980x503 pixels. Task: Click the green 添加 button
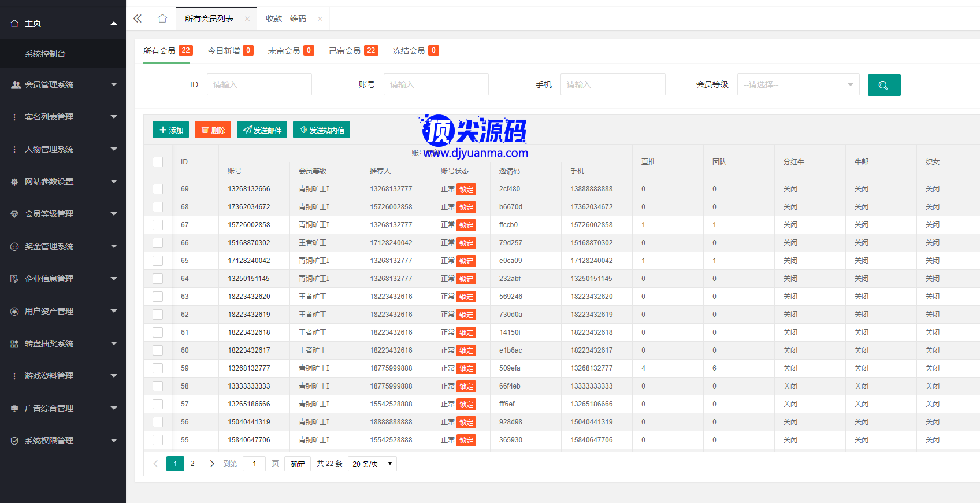tap(170, 130)
